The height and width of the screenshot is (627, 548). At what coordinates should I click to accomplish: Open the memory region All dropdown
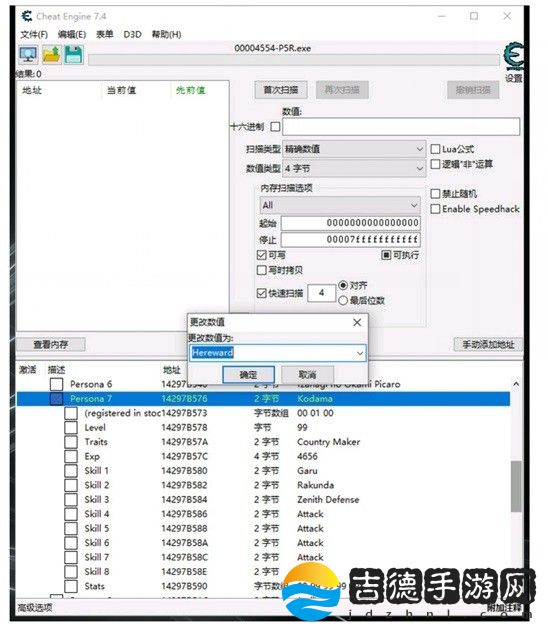pos(340,206)
